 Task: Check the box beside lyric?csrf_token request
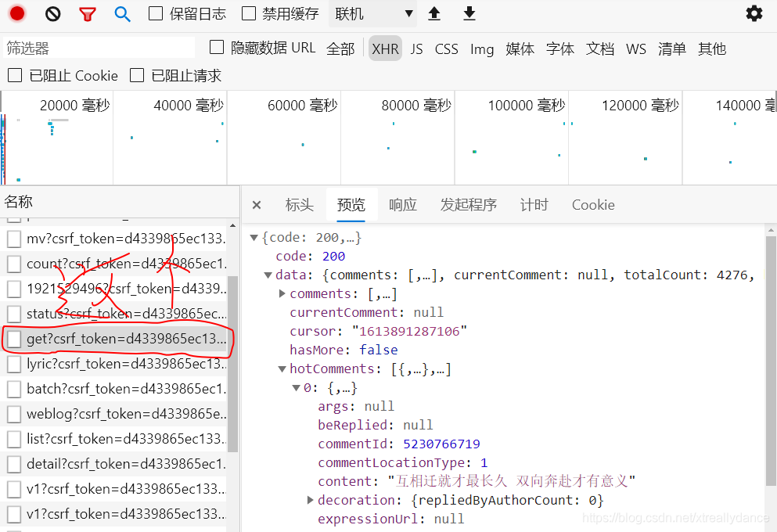pyautogui.click(x=14, y=364)
